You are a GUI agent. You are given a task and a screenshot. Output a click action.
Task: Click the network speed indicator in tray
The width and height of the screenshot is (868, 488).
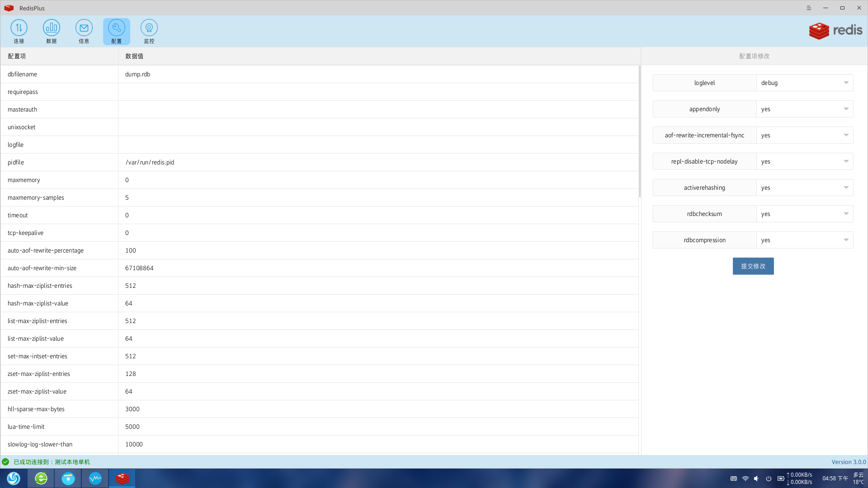[799, 479]
